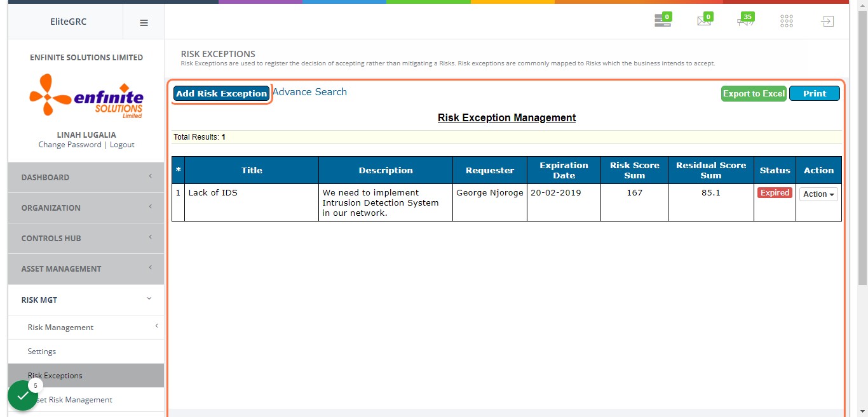Click the Residual Score Sum column header

[711, 170]
